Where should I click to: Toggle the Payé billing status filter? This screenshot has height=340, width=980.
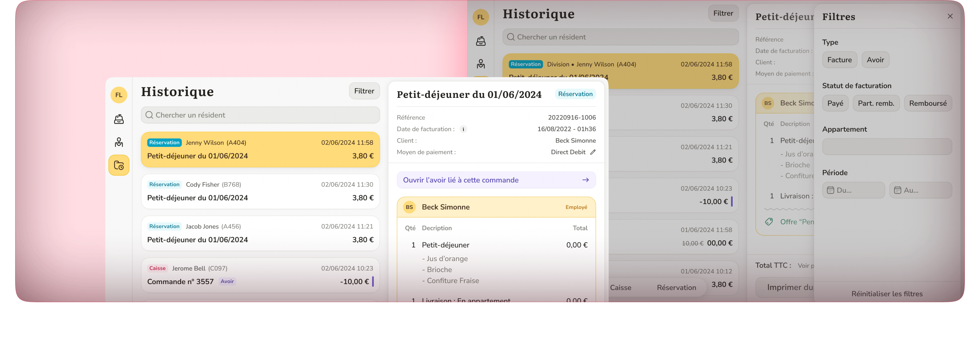click(835, 103)
